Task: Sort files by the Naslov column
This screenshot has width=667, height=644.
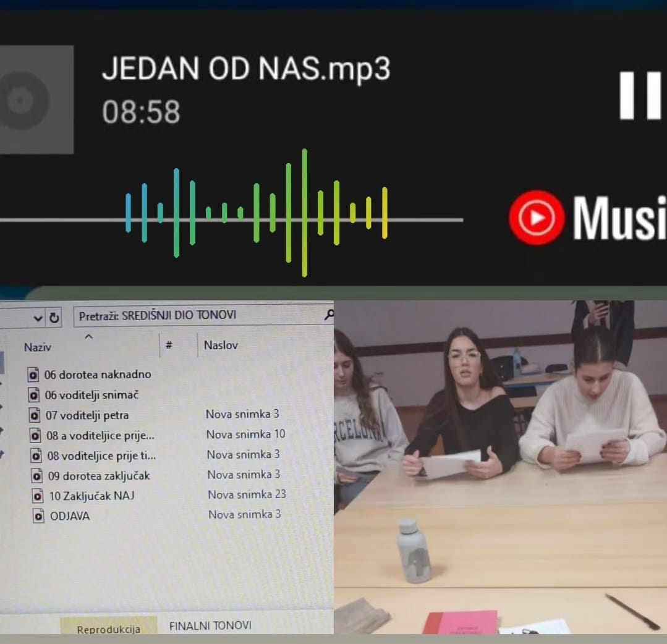Action: 220,345
